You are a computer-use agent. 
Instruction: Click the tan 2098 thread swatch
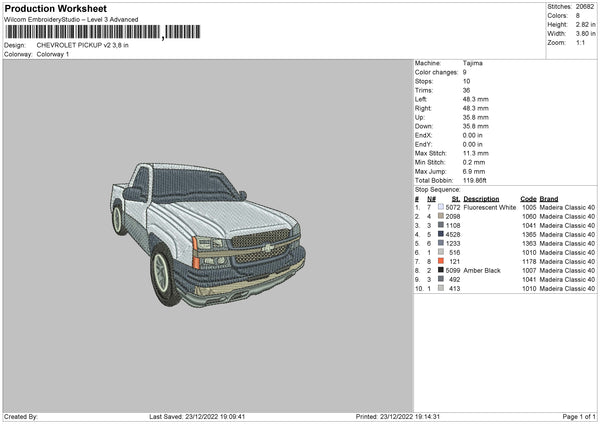(441, 216)
